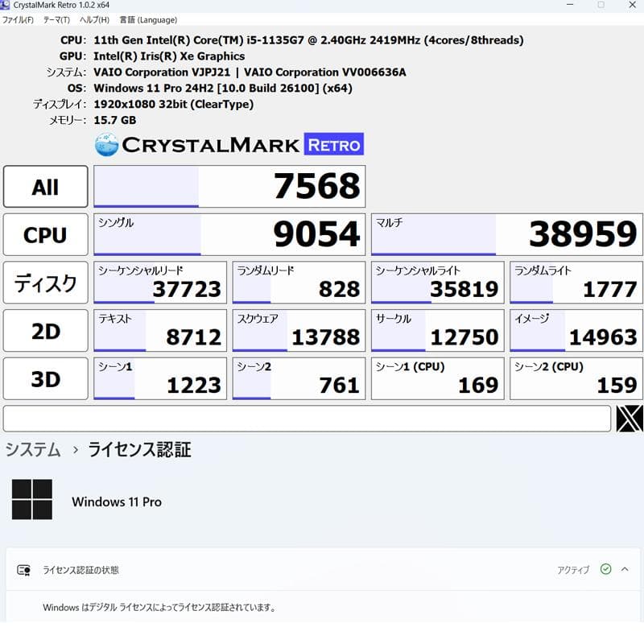Viewport: 644px width, 644px height.
Task: Click the X (Twitter) share icon
Action: click(630, 419)
